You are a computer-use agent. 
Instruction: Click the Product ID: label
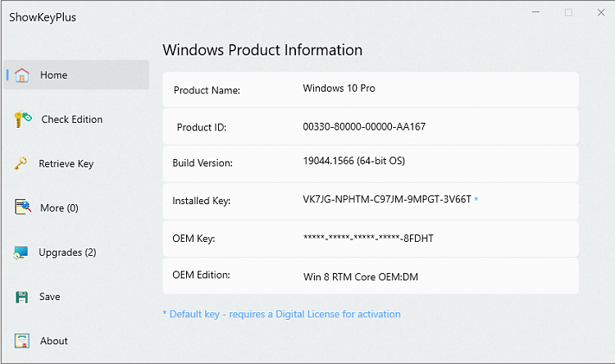point(202,127)
